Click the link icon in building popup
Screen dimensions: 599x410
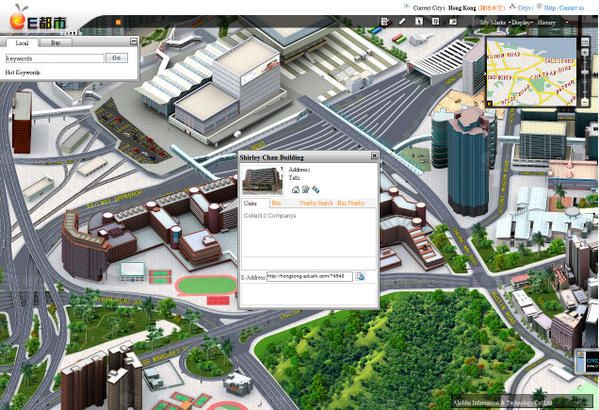315,189
